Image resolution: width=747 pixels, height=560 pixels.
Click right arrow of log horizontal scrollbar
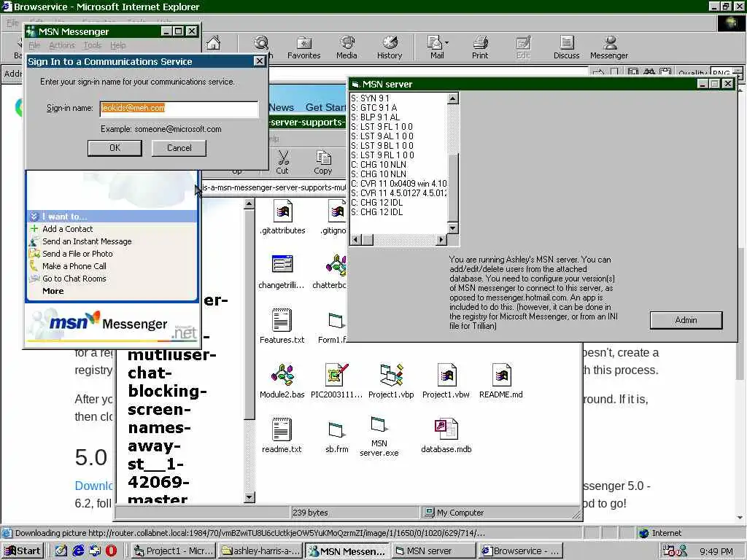tap(441, 239)
